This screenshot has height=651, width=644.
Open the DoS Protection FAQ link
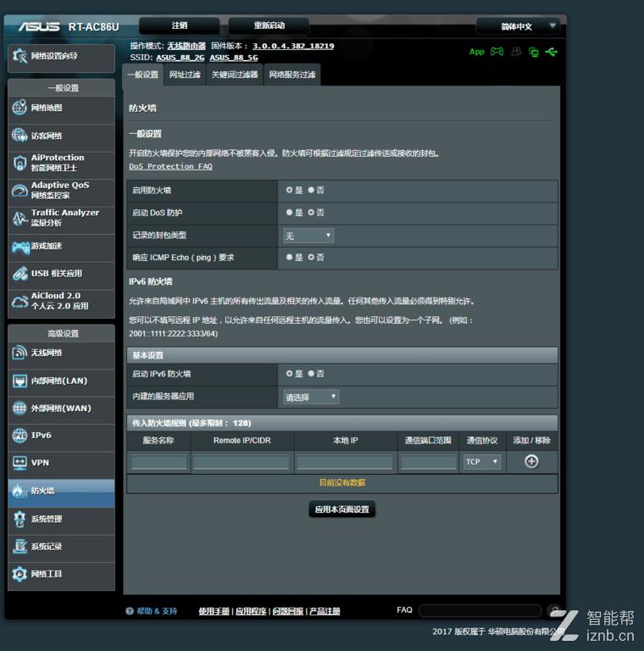pyautogui.click(x=170, y=166)
